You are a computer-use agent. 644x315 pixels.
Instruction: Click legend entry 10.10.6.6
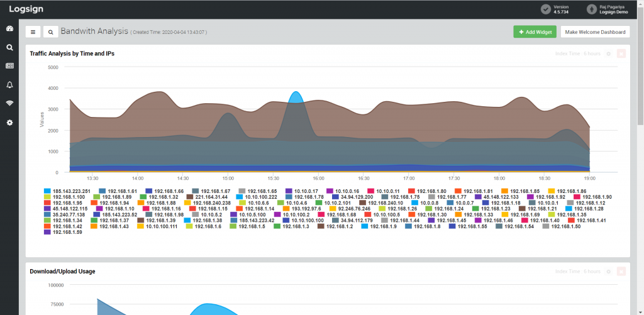pos(254,203)
